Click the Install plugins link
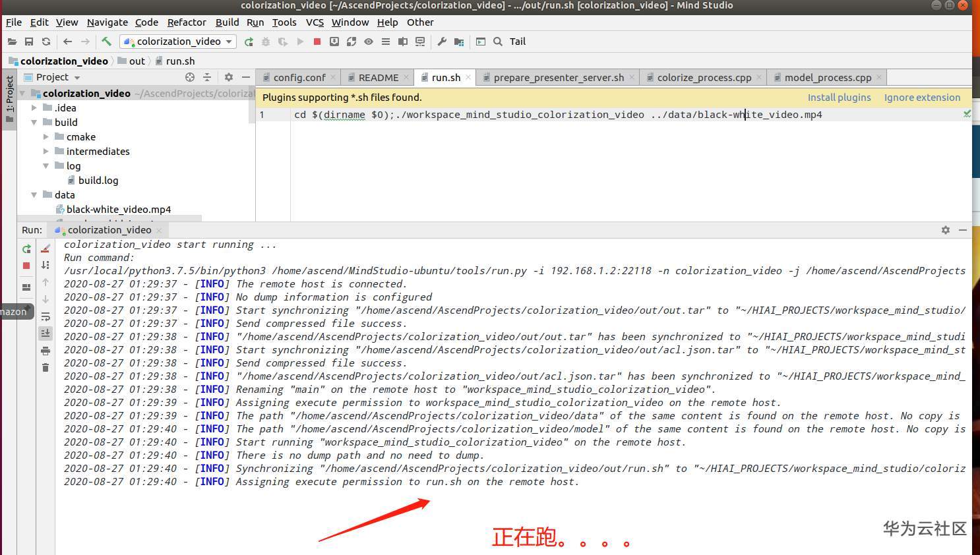 pos(839,98)
